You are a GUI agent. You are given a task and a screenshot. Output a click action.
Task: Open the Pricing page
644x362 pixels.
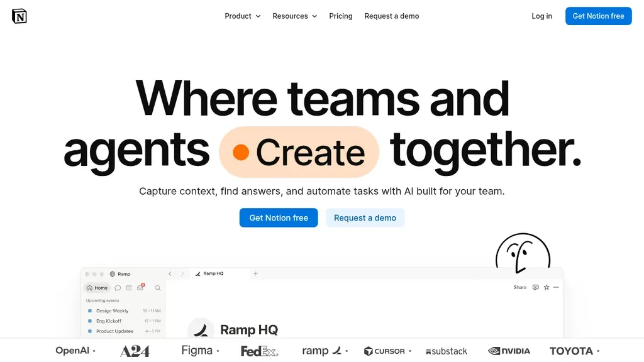click(340, 16)
